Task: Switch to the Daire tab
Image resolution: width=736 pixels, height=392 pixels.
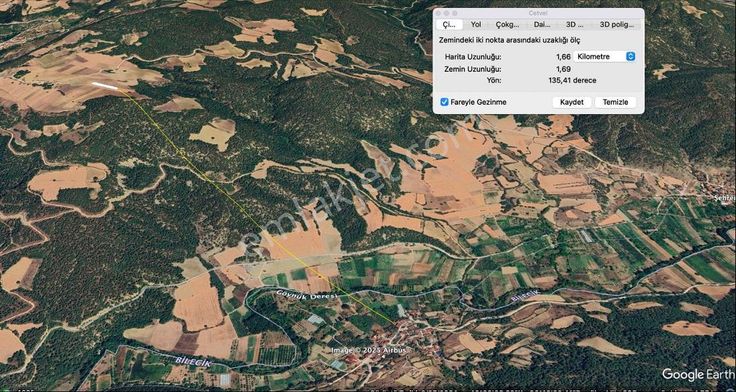Action: [x=542, y=24]
